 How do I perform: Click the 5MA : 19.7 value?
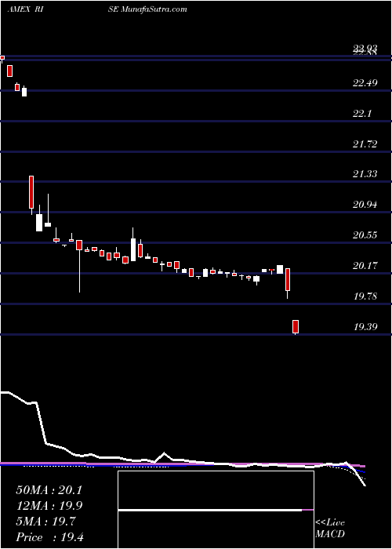click(x=45, y=522)
